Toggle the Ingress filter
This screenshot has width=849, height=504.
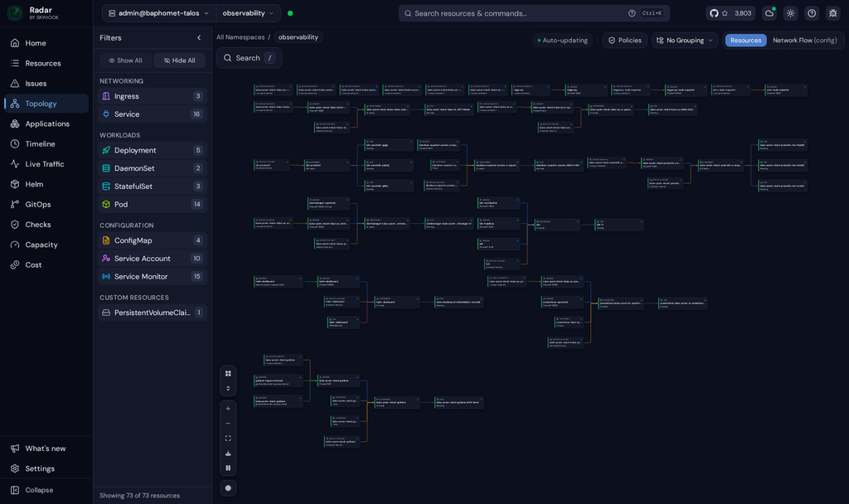(153, 96)
